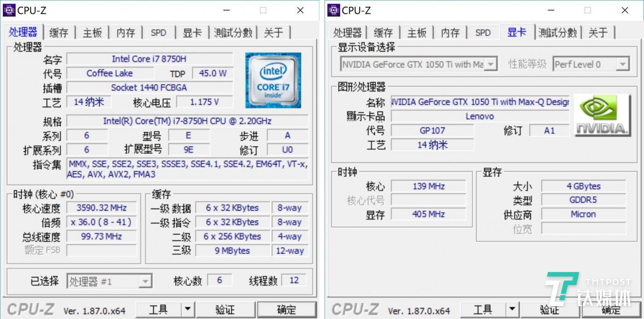The image size is (644, 319).
Task: Click the multiplier value 'x 36.0 (8 - 41)'
Action: pos(102,222)
